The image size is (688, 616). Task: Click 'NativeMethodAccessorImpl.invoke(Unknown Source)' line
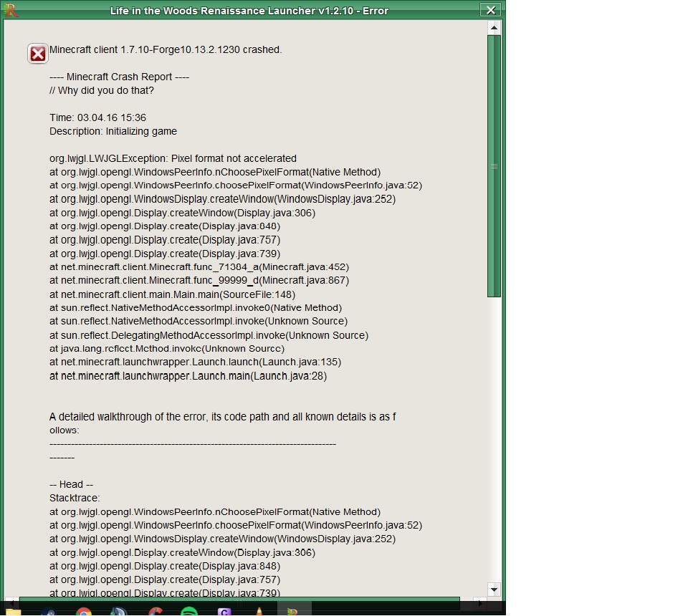coord(199,321)
